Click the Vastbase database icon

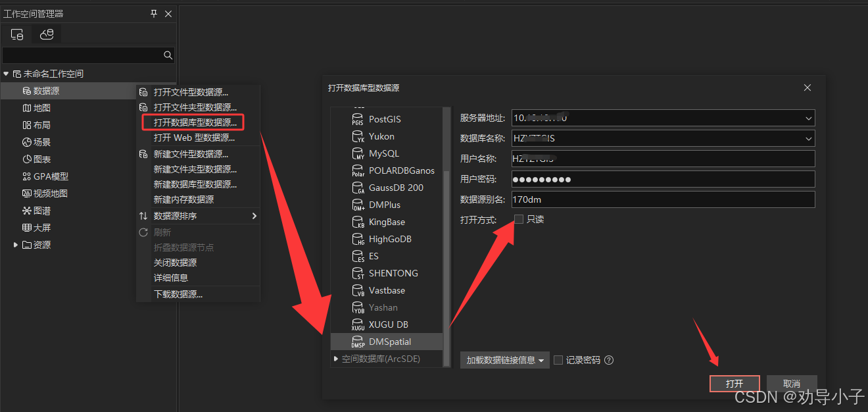tap(358, 291)
